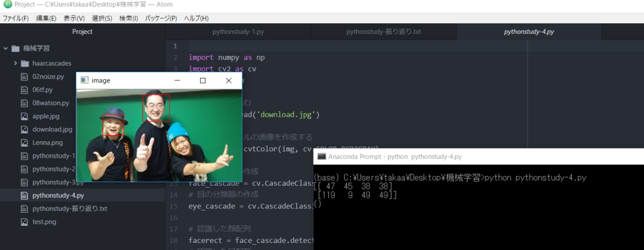Click the download.jpg image file icon
Screen dimensions: 644x250
(x=25, y=129)
